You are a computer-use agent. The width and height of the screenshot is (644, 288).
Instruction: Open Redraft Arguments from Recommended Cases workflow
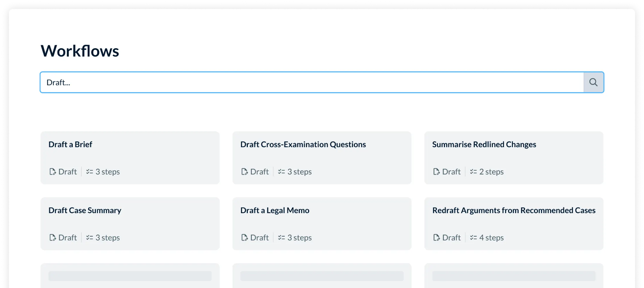[513, 223]
